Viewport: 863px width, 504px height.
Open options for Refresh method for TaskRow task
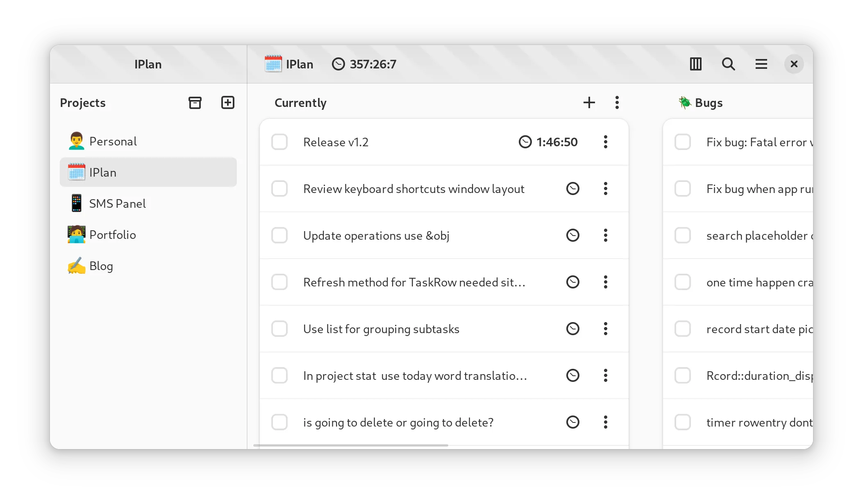point(605,282)
